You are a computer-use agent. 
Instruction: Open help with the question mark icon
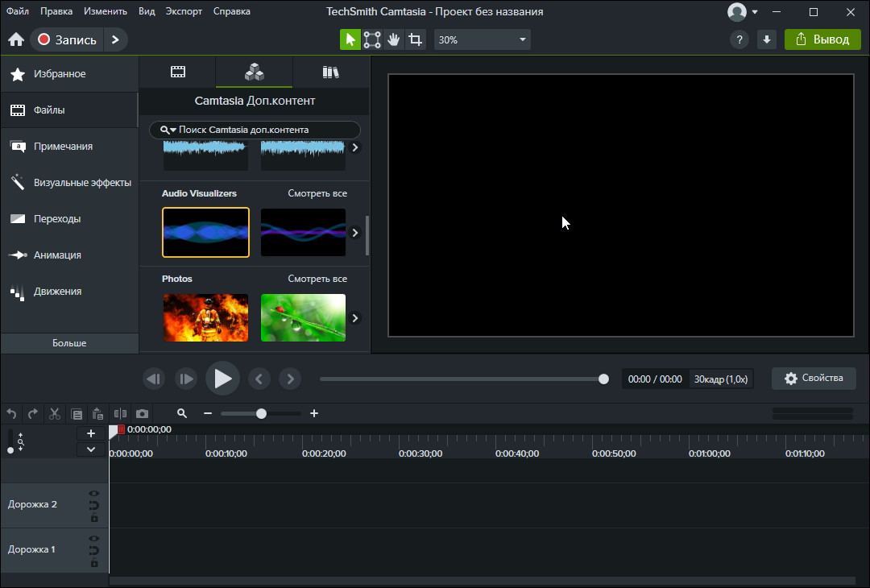coord(739,39)
